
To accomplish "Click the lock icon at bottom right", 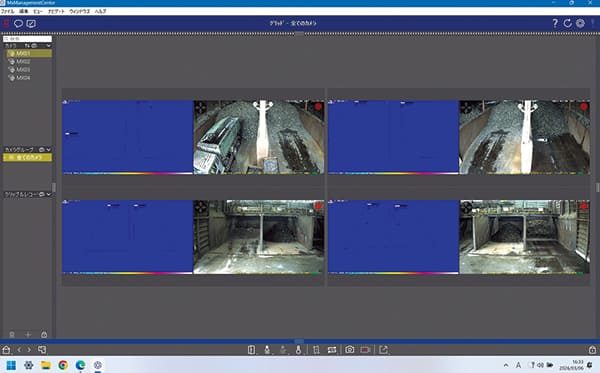I will tap(592, 350).
